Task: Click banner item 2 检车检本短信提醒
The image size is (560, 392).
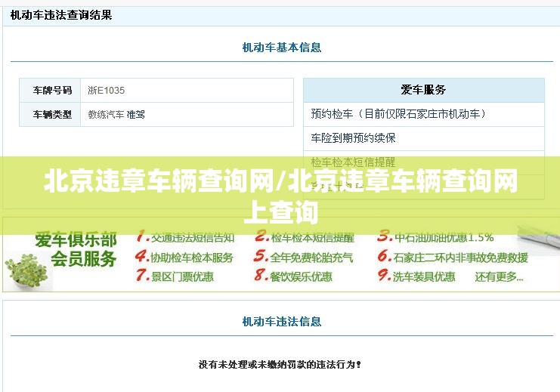Action: tap(305, 237)
